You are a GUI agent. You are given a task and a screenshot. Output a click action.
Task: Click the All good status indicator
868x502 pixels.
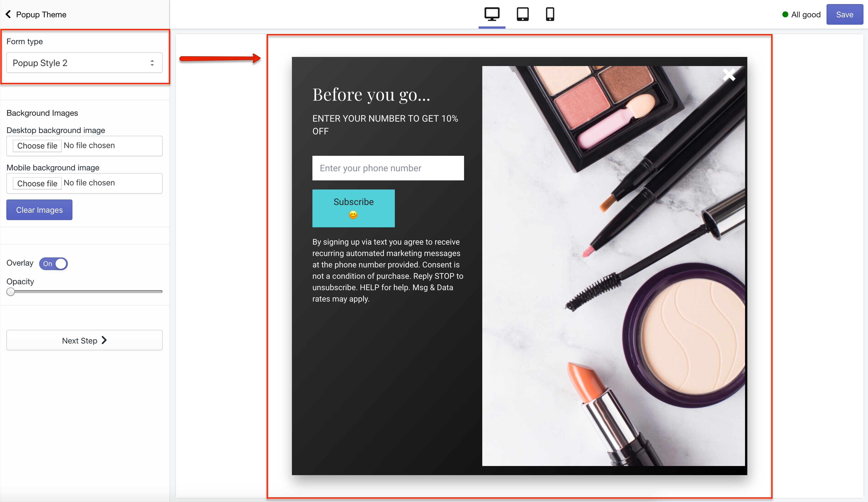[x=802, y=15]
